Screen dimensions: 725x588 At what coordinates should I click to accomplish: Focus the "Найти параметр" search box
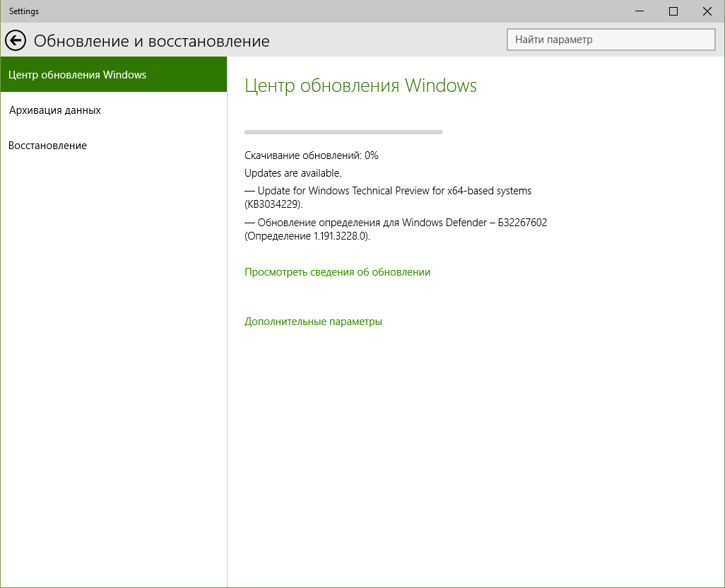611,40
